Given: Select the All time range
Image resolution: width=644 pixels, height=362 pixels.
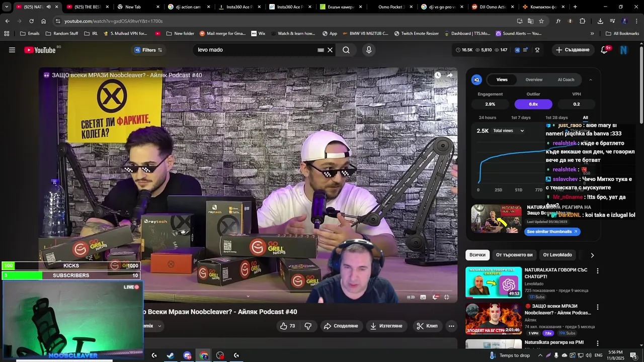Looking at the screenshot, I should pyautogui.click(x=585, y=118).
